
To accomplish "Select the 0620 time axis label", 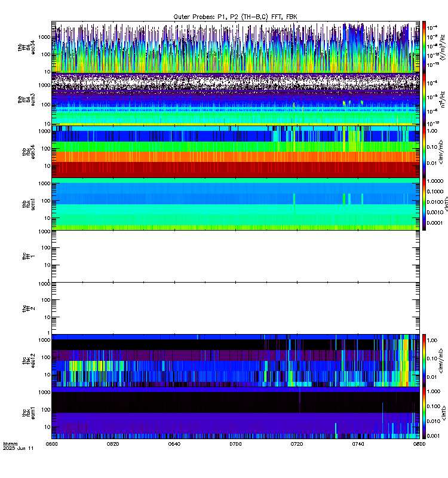I will point(113,444).
